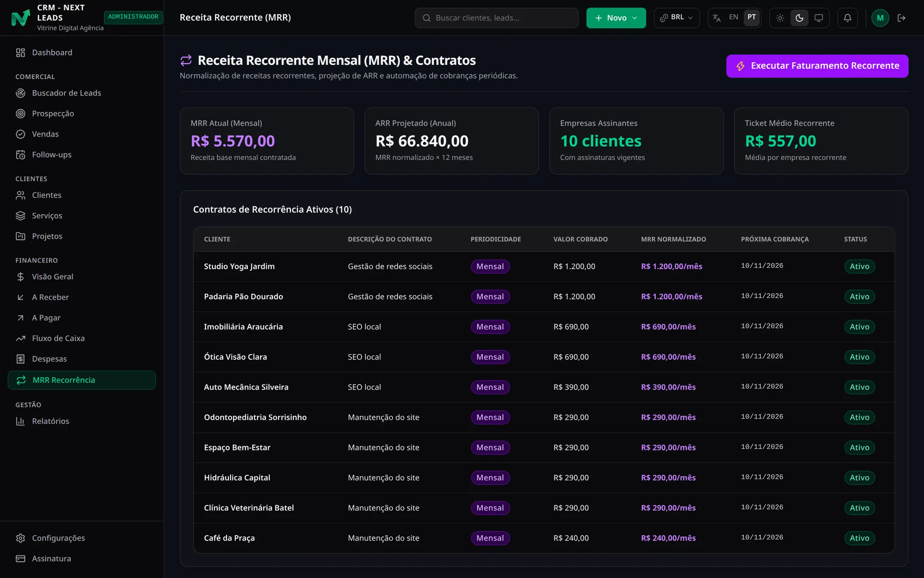Click the Periodicidade column header

pyautogui.click(x=495, y=239)
